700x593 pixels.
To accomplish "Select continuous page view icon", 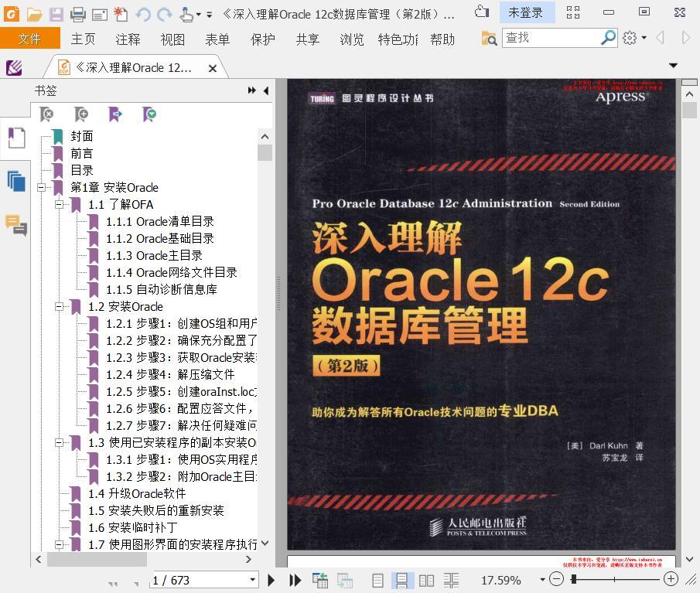I will [401, 581].
